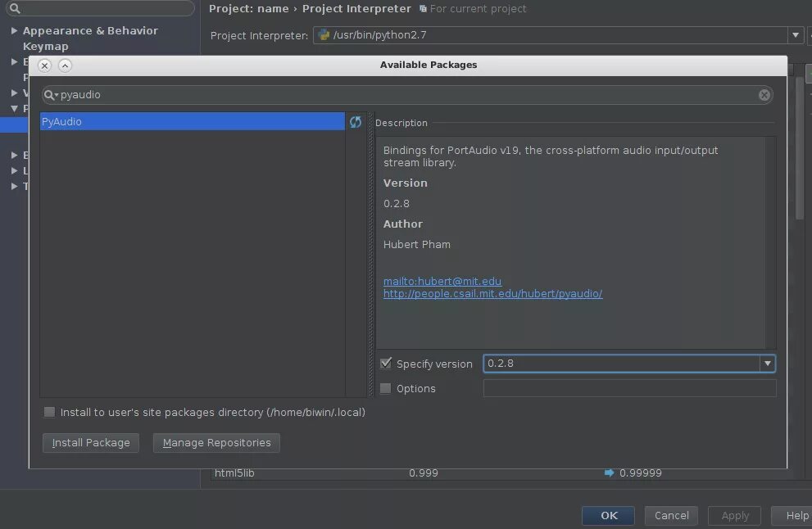Image resolution: width=812 pixels, height=529 pixels.
Task: Click the search magnifier in package search
Action: pyautogui.click(x=50, y=95)
